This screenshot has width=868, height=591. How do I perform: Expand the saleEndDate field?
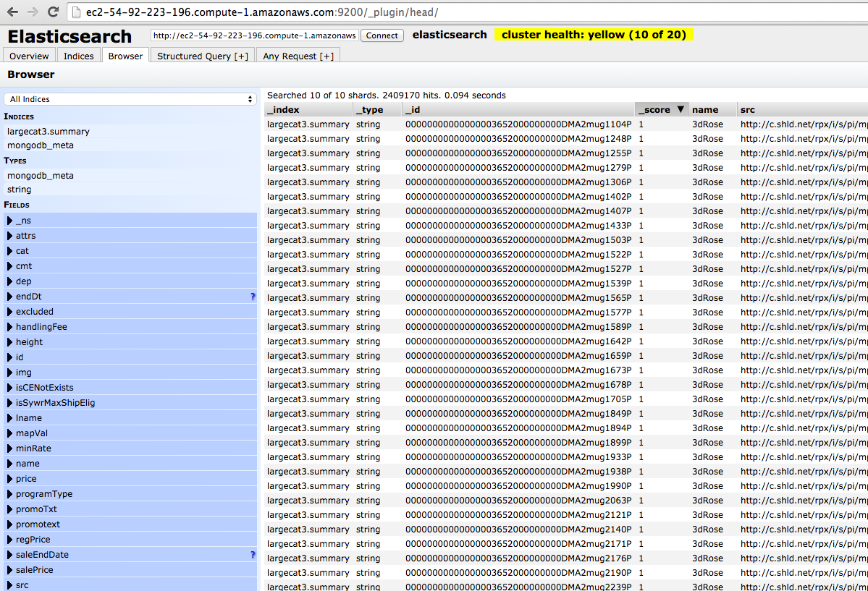tap(9, 555)
